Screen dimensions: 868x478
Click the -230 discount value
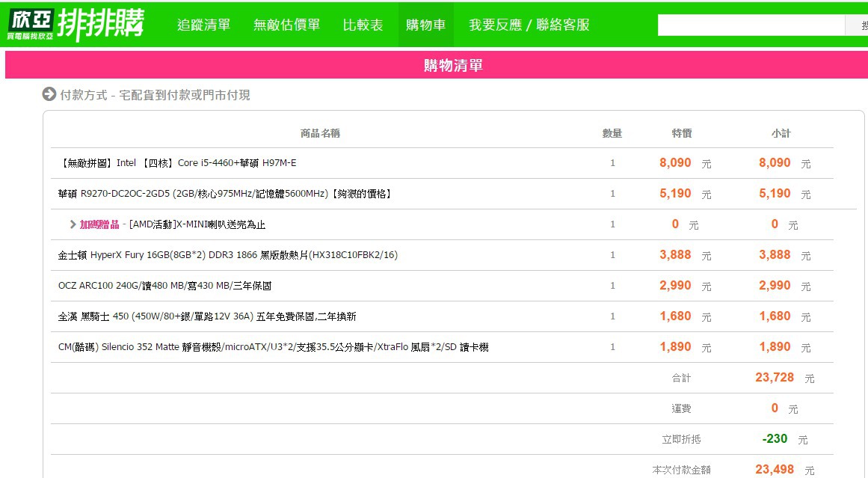click(775, 438)
